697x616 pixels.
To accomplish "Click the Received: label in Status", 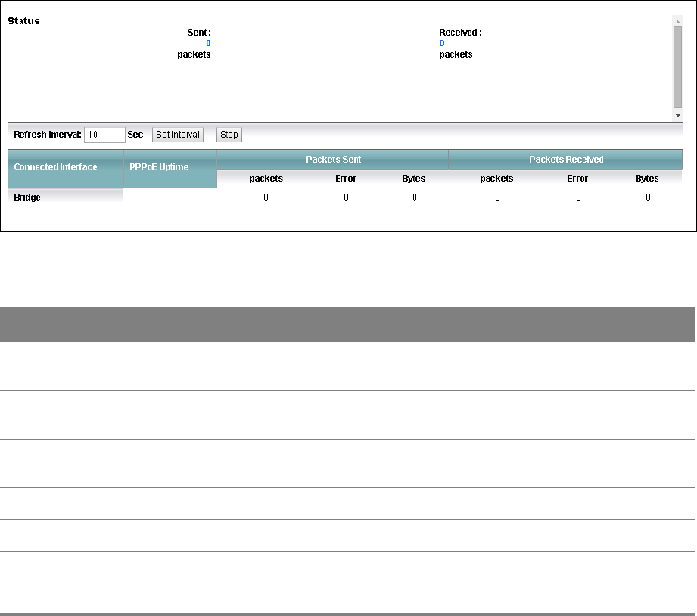I will (461, 33).
